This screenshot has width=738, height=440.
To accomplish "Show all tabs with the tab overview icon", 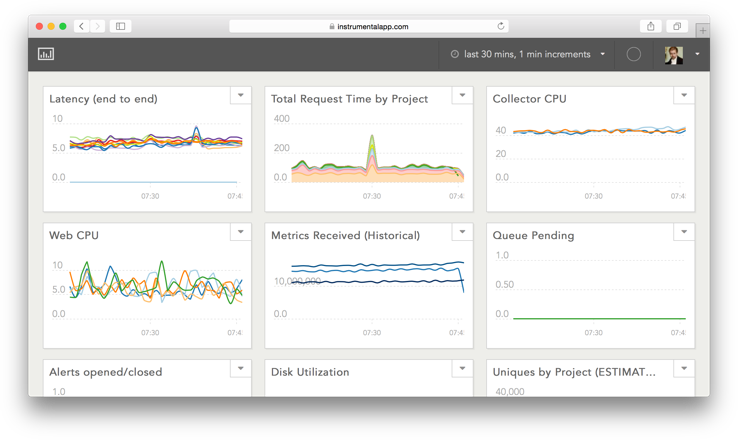I will coord(677,26).
